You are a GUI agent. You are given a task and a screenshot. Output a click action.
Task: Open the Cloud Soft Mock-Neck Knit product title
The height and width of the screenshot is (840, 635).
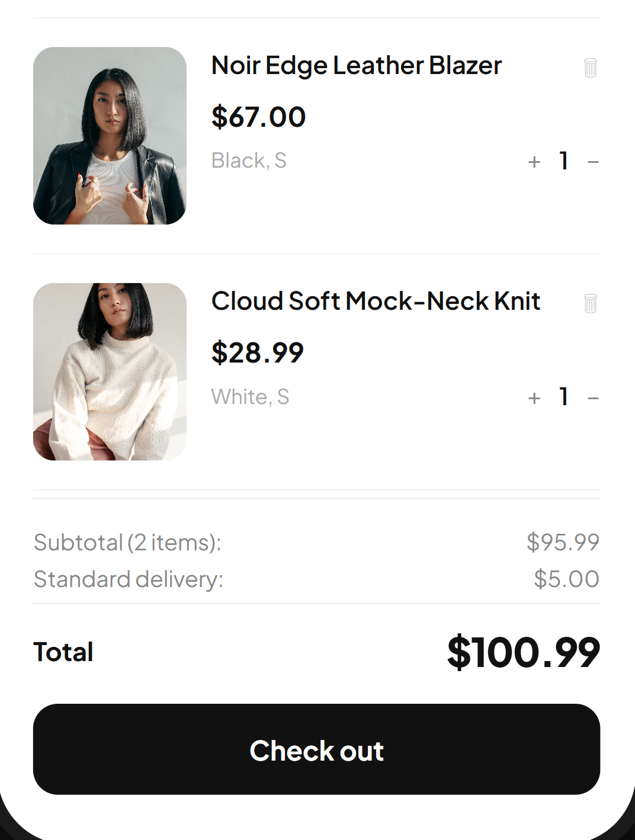(x=376, y=302)
